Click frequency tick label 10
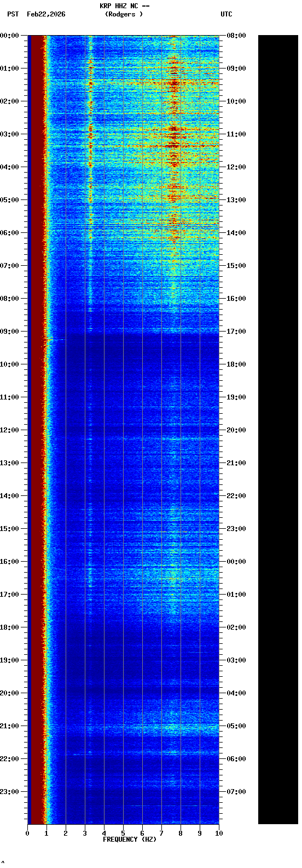The height and width of the screenshot is (868, 302). (219, 833)
